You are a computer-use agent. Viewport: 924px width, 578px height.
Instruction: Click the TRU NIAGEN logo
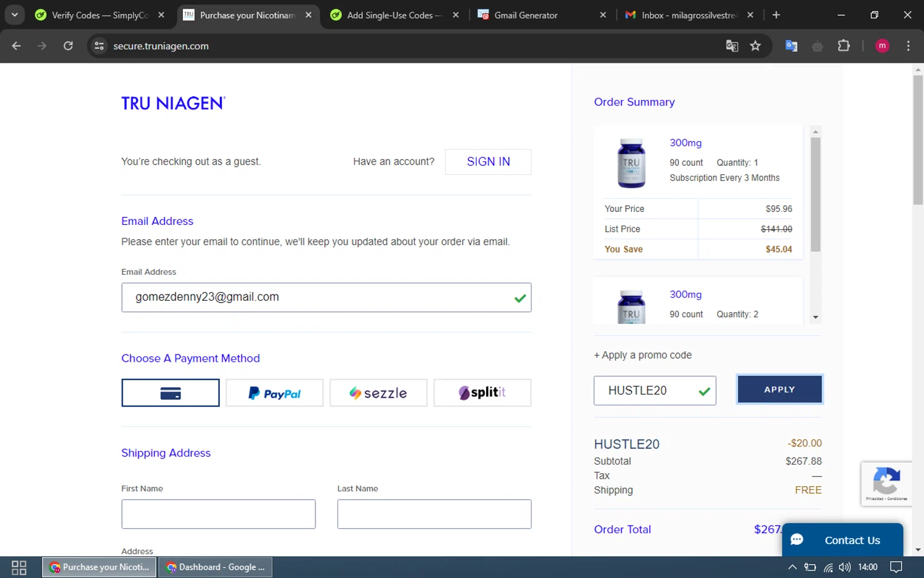173,103
